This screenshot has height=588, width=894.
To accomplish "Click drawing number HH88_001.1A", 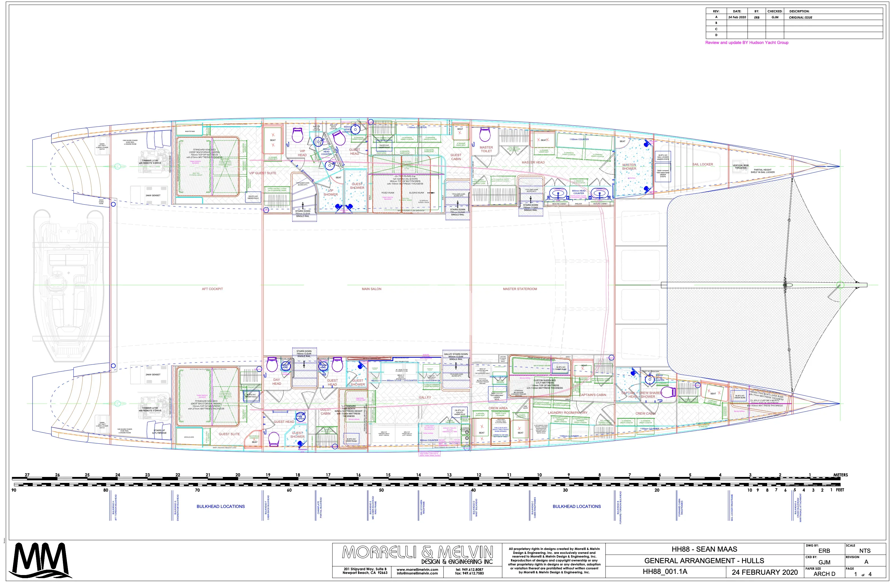I will 665,572.
